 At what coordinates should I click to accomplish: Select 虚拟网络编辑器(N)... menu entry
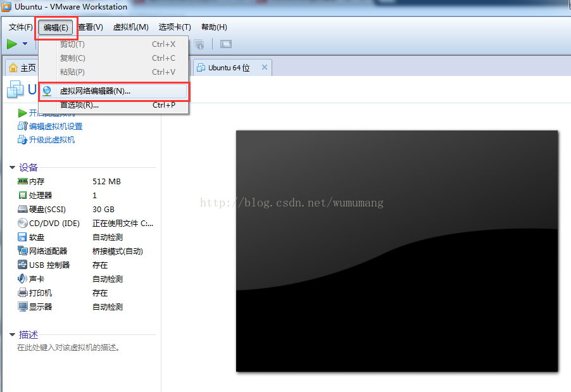click(113, 91)
